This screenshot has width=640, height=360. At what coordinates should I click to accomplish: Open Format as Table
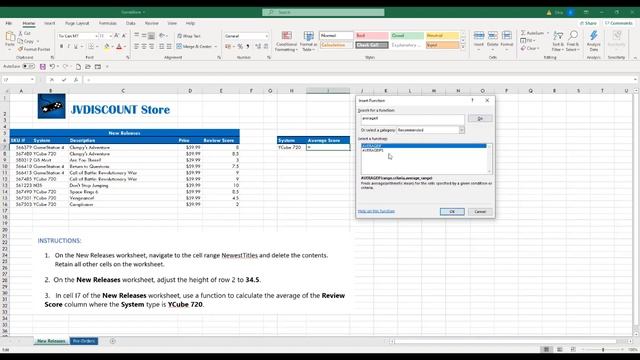pyautogui.click(x=308, y=41)
